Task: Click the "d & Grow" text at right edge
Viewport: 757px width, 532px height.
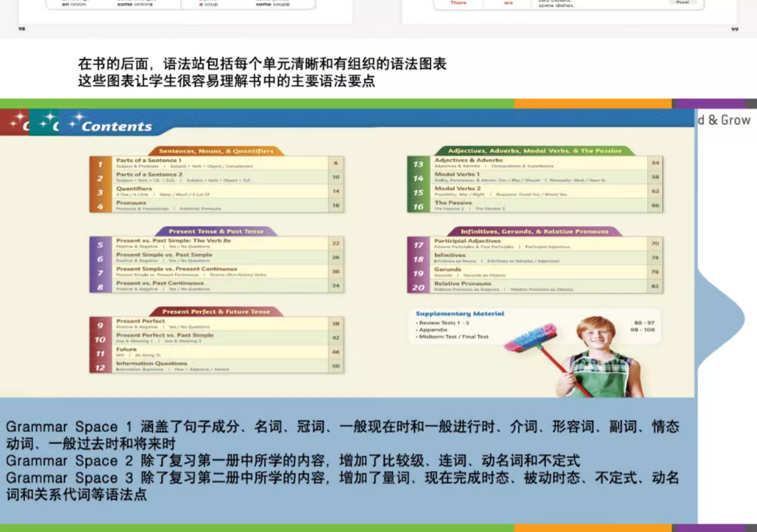Action: point(725,120)
